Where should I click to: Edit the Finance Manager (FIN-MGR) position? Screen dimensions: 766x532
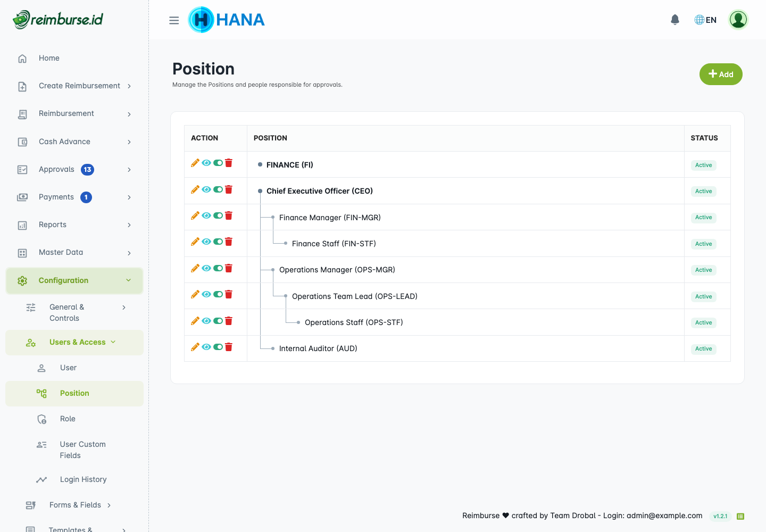pyautogui.click(x=195, y=215)
